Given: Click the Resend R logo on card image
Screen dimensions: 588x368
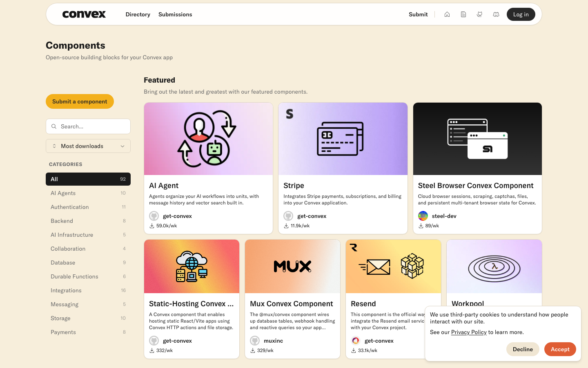Looking at the screenshot, I should pyautogui.click(x=354, y=247).
